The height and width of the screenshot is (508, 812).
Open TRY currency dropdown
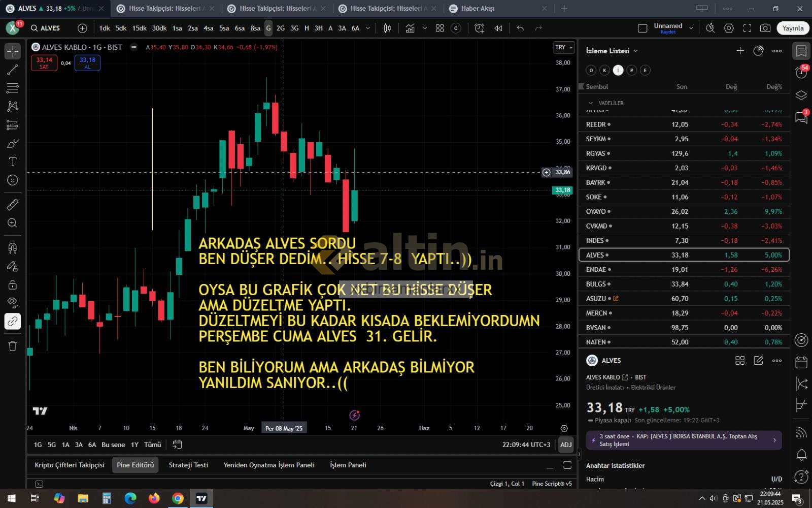564,47
